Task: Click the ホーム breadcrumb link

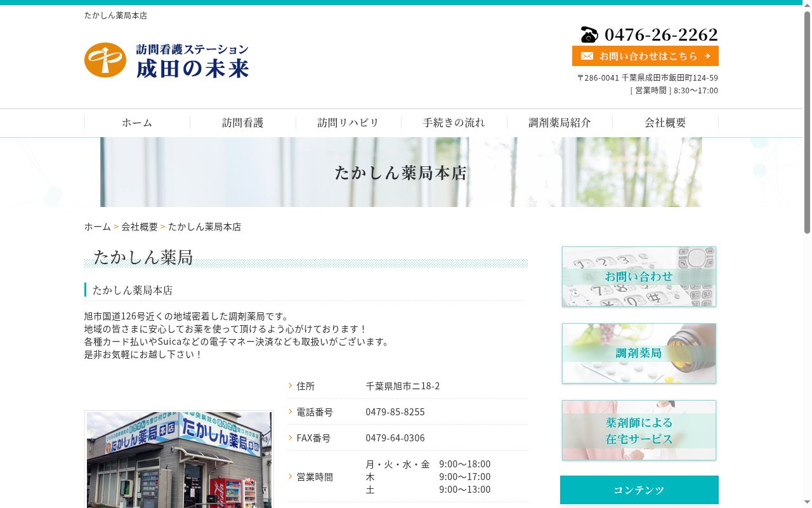Action: [98, 227]
